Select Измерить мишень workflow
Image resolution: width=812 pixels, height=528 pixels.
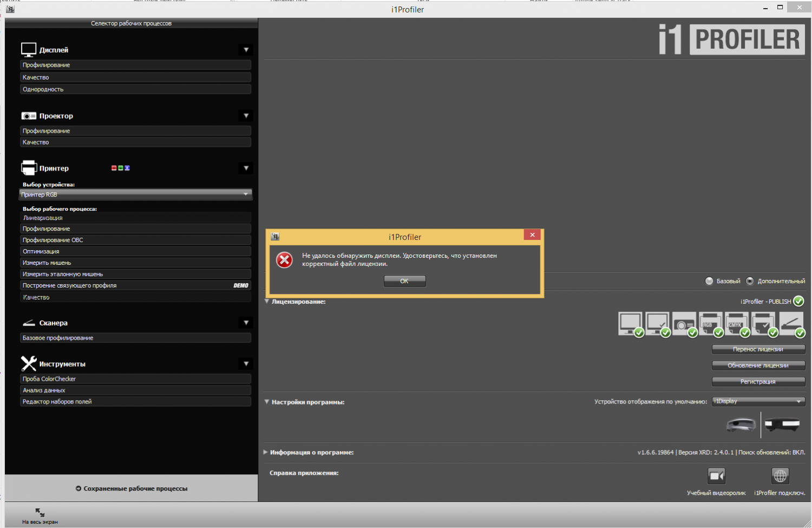[x=136, y=263]
